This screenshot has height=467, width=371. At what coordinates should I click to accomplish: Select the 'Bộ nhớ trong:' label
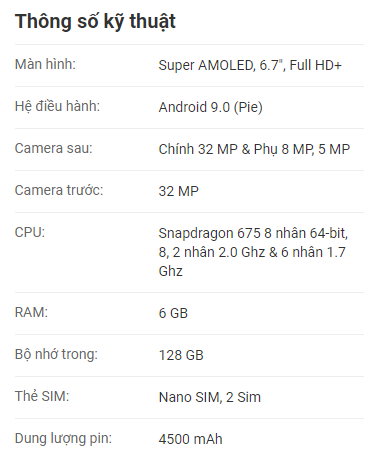coord(56,354)
